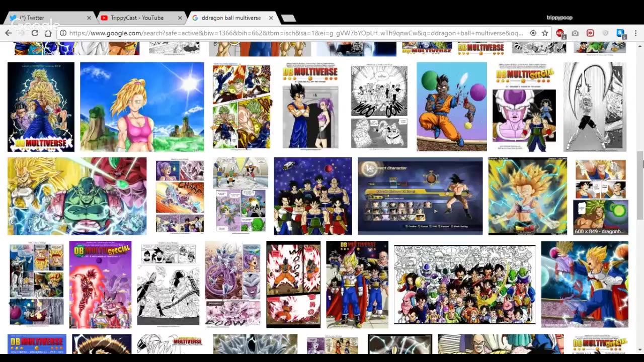Switch to the Twitter tab
The image size is (644, 362).
pyautogui.click(x=49, y=18)
